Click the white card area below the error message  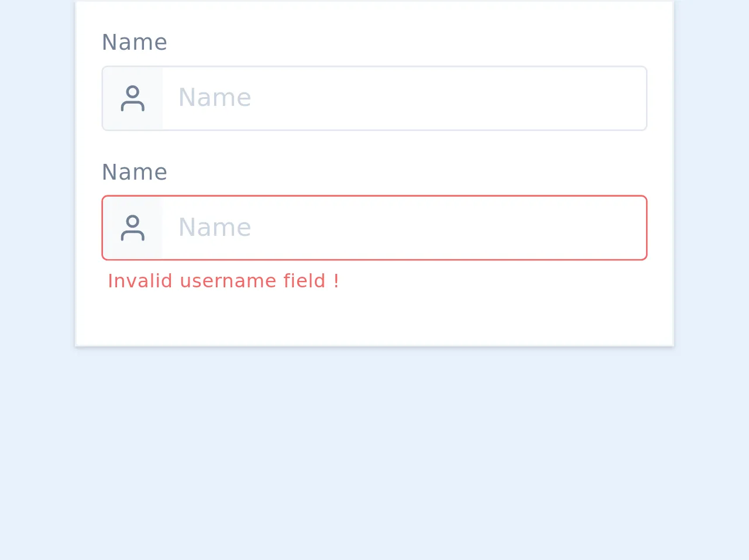pyautogui.click(x=374, y=319)
